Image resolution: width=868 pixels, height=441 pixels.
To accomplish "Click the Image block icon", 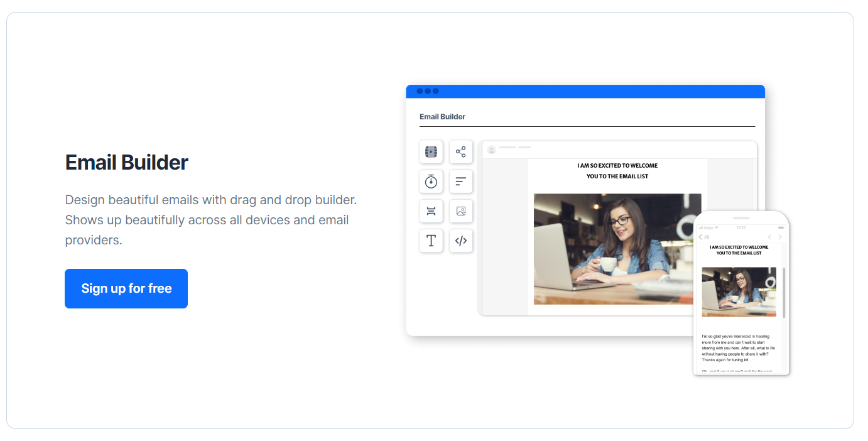I will point(461,211).
